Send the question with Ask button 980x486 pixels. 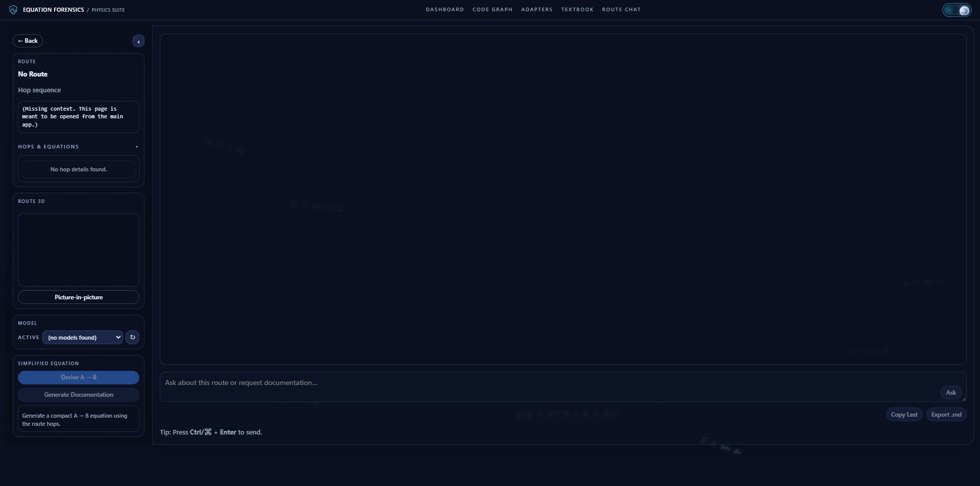pyautogui.click(x=951, y=393)
